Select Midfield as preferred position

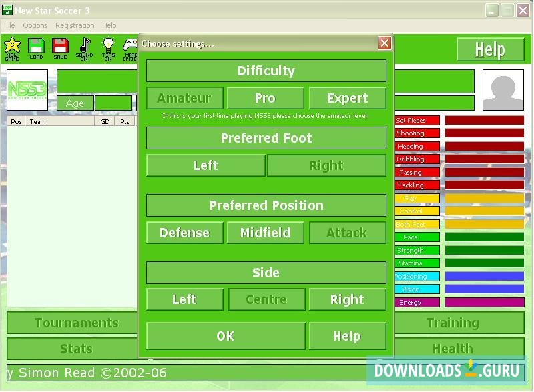click(x=265, y=233)
